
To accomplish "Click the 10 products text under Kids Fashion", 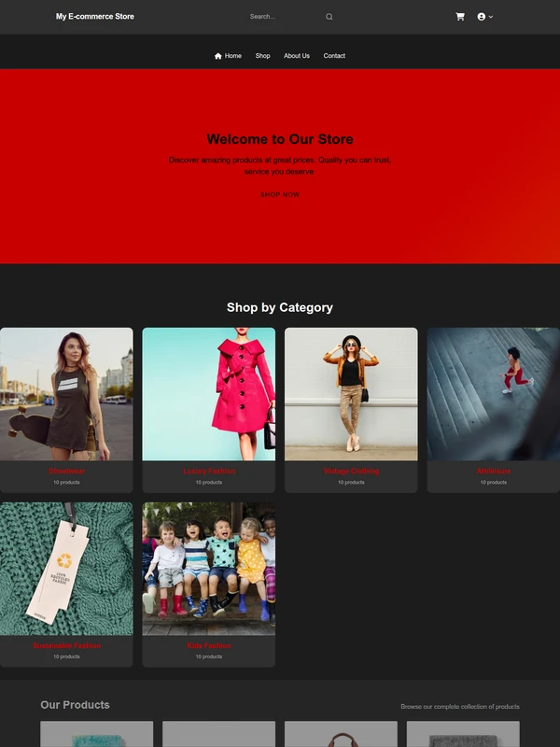I will pos(209,657).
